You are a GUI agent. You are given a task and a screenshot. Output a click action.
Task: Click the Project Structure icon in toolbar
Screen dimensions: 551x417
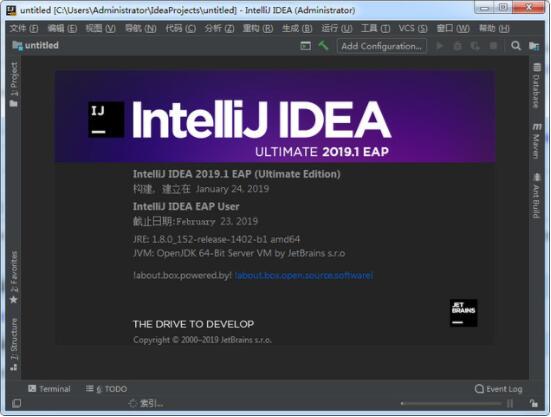coord(534,46)
